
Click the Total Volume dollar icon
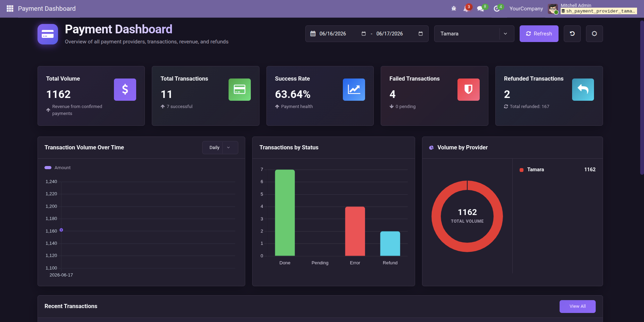pos(125,90)
